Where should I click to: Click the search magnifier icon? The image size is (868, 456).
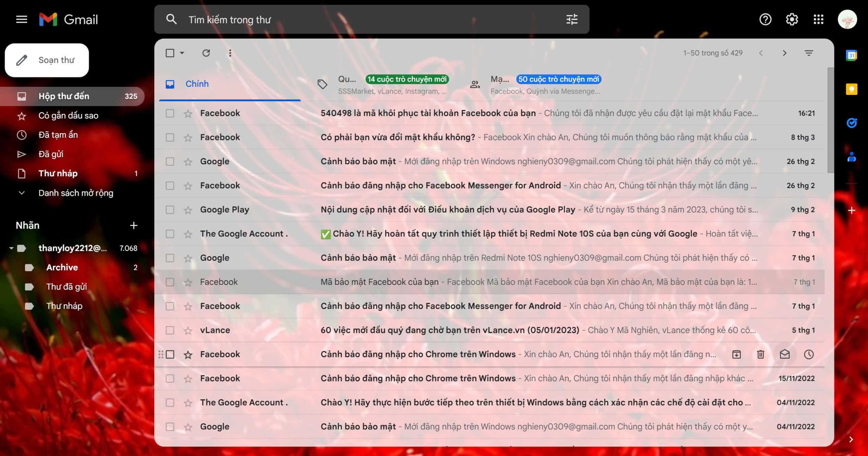coord(171,19)
